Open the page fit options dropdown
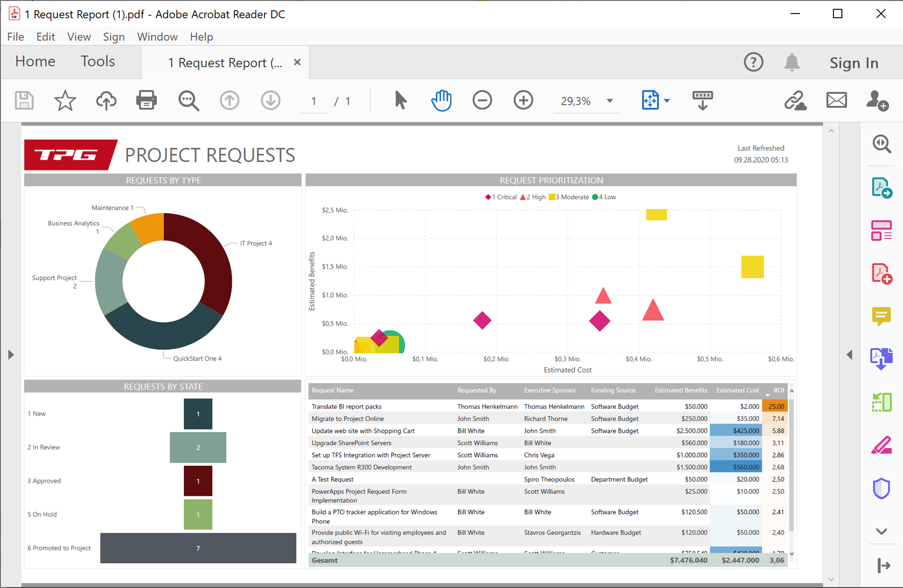 [667, 100]
